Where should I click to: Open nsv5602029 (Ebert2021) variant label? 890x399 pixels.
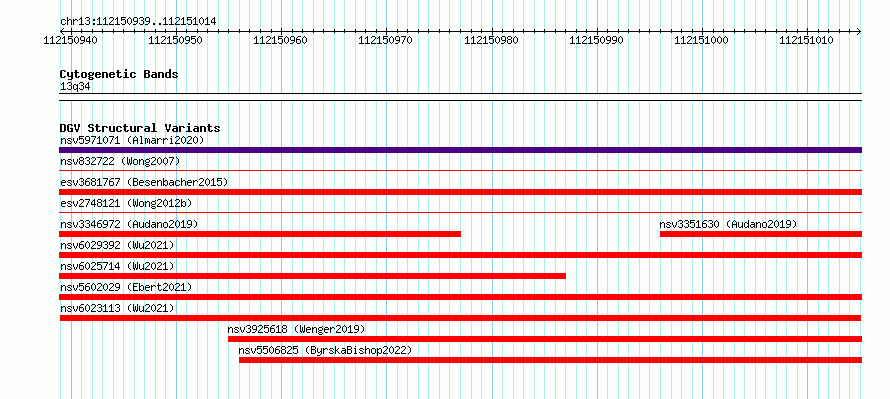click(126, 287)
